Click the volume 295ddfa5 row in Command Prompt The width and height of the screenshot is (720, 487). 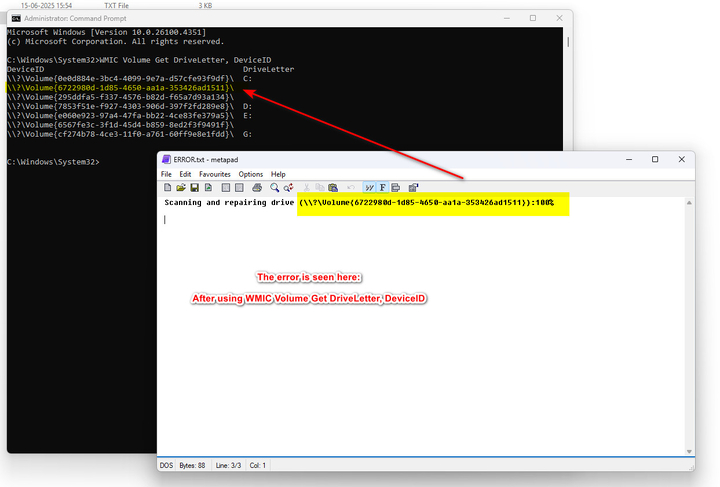tap(120, 97)
